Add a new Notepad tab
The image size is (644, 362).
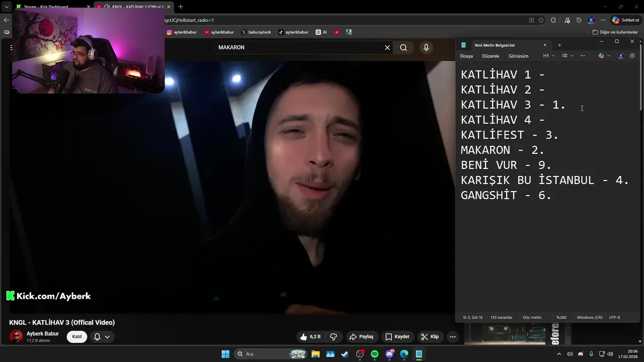pos(559,45)
